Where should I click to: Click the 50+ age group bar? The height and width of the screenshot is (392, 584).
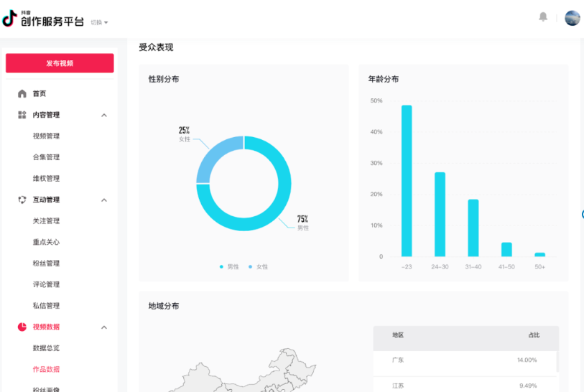pyautogui.click(x=539, y=255)
